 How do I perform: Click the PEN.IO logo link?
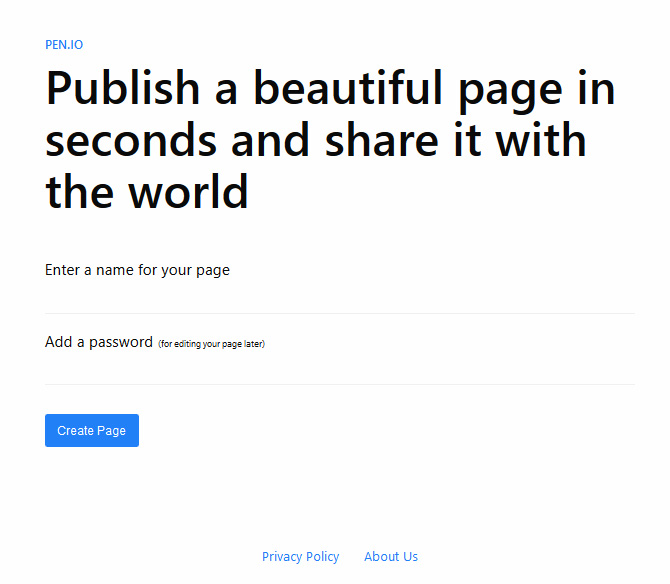[63, 45]
